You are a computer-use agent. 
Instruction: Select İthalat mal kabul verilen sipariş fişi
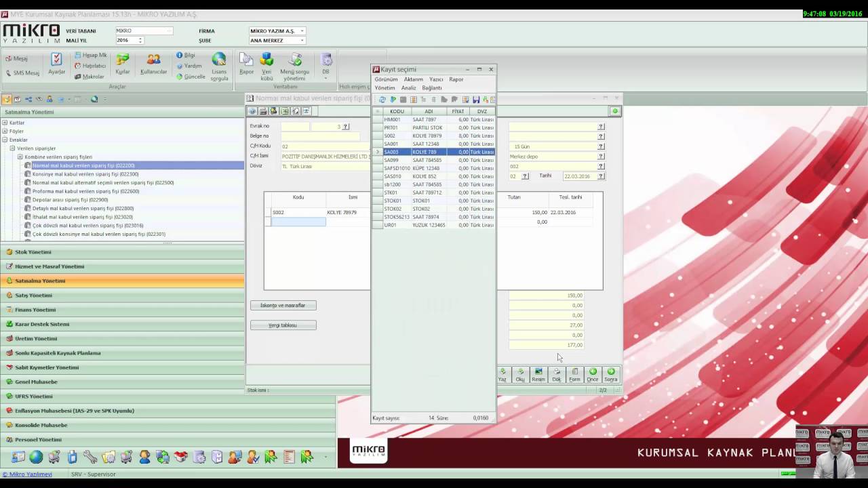click(83, 217)
